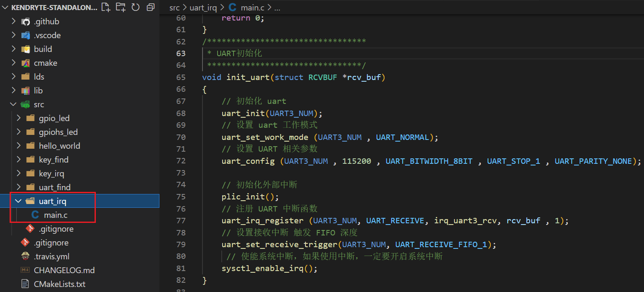This screenshot has height=292, width=644.
Task: Click the cmake folder icon
Action: pos(26,63)
